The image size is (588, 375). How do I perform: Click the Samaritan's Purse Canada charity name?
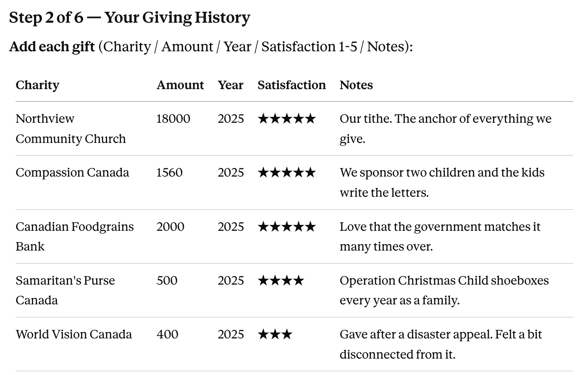coord(66,290)
